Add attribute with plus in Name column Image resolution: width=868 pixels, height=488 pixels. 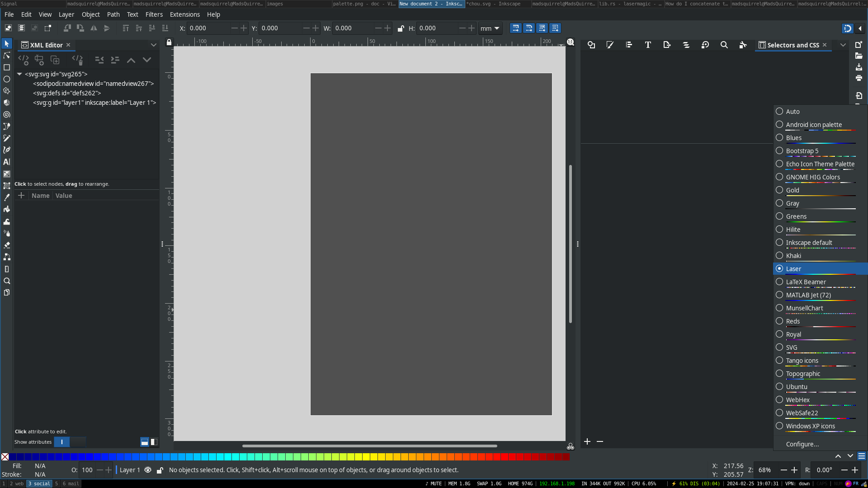(x=21, y=195)
